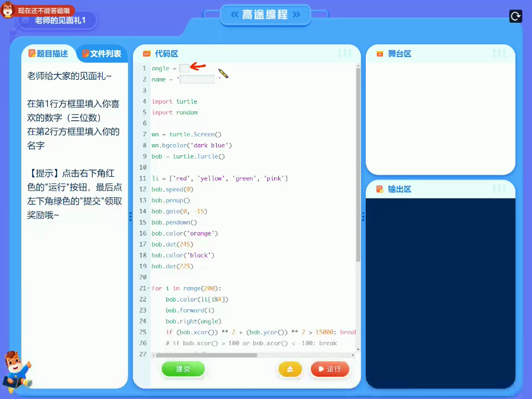
Task: Click the 输出区 panel heading text
Action: pyautogui.click(x=400, y=189)
